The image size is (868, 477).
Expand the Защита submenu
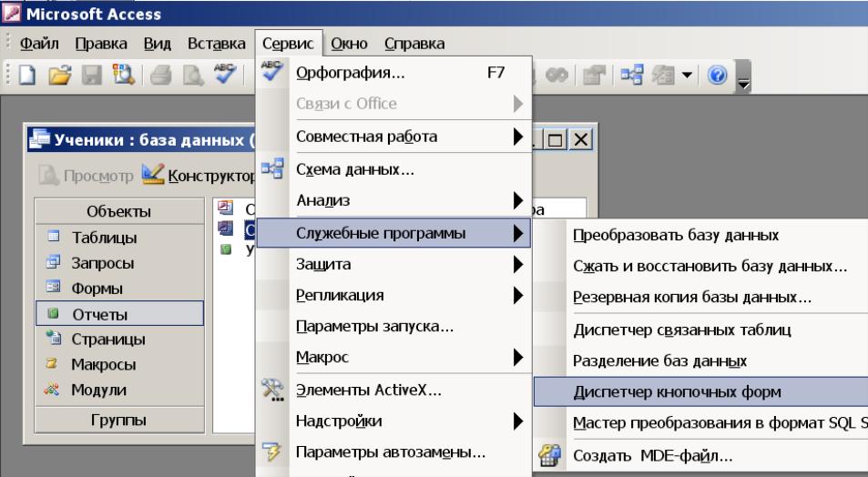pos(393,264)
